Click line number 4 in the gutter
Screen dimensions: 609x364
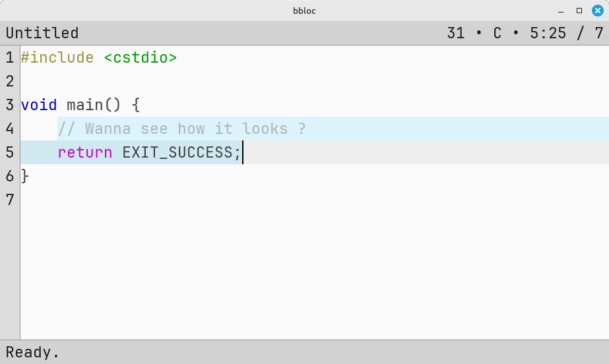pyautogui.click(x=10, y=129)
